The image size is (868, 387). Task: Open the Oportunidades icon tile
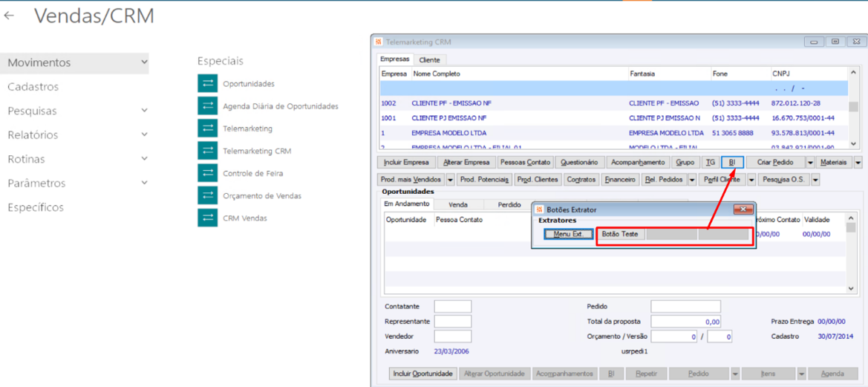(208, 84)
